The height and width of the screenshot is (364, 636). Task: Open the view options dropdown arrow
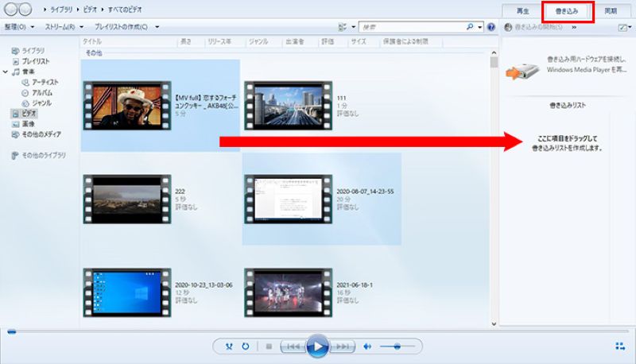click(353, 27)
